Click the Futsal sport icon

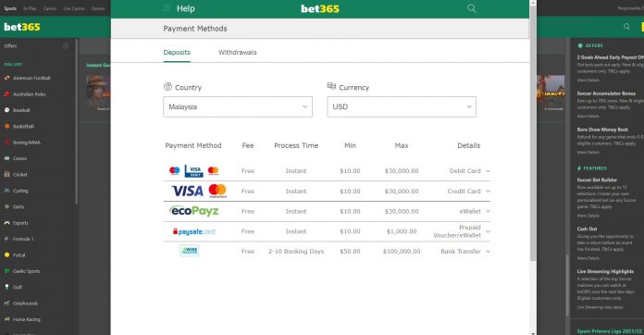click(x=7, y=254)
